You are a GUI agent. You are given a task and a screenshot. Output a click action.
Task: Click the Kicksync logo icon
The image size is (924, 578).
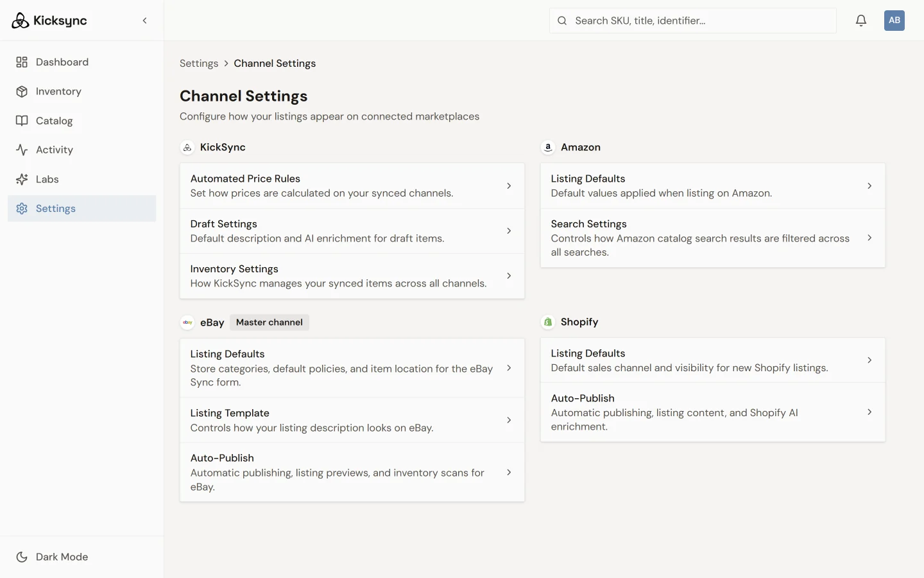(x=21, y=21)
